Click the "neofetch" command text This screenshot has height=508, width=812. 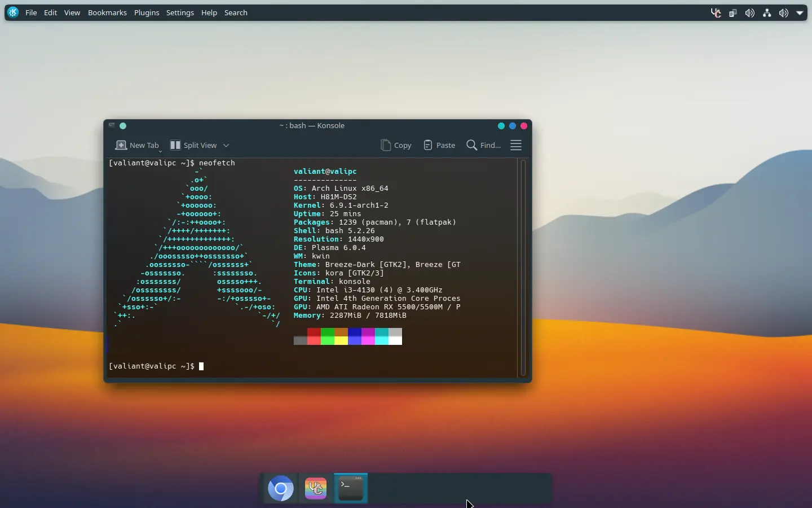pos(217,163)
